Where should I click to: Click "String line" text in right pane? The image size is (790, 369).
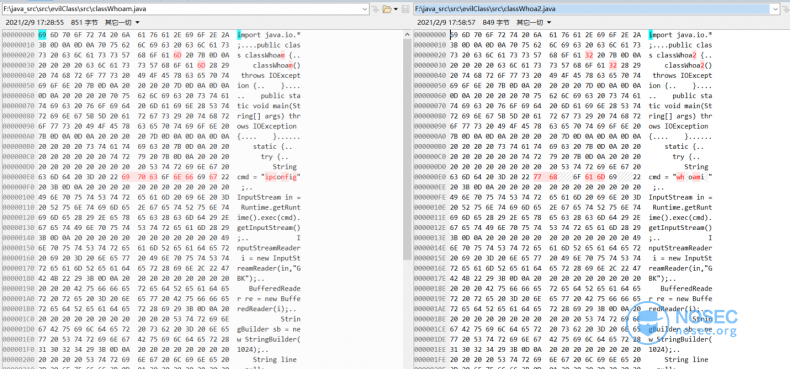(687, 359)
